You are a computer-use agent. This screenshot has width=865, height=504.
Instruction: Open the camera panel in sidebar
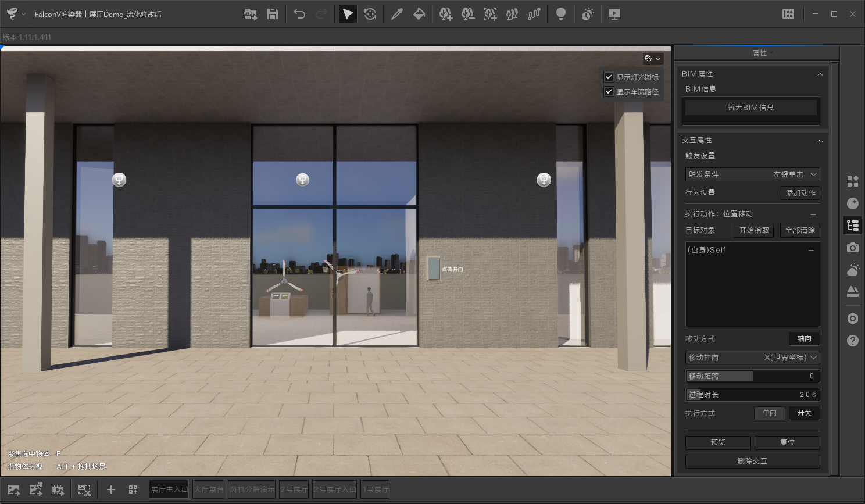(852, 248)
